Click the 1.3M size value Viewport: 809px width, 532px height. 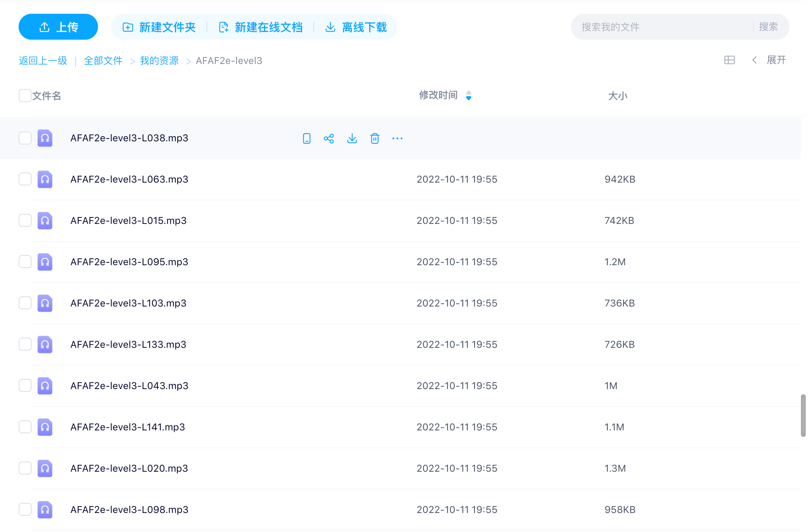coord(615,468)
